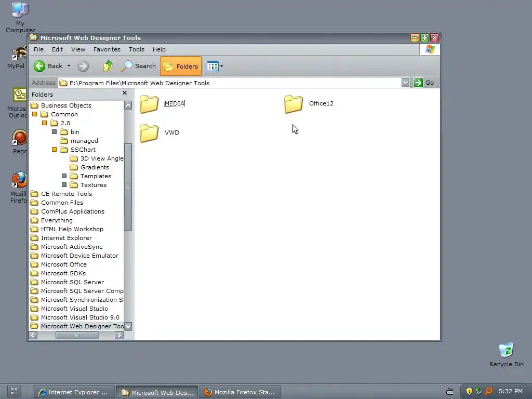
Task: Select 3D View Angle folder
Action: [x=97, y=158]
